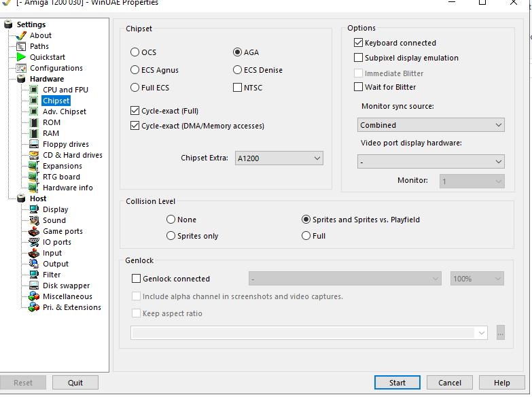532x397 pixels.
Task: Click the Configurations list icon
Action: coord(21,68)
